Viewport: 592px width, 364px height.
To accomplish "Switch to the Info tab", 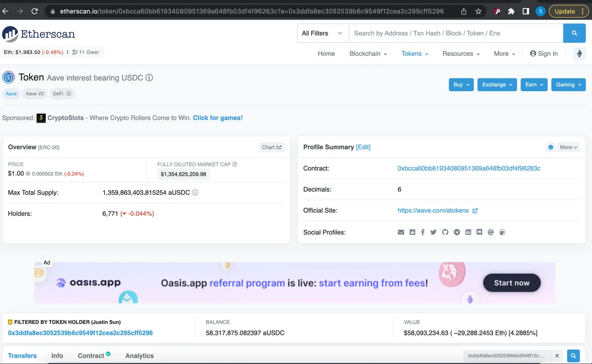I will 57,356.
